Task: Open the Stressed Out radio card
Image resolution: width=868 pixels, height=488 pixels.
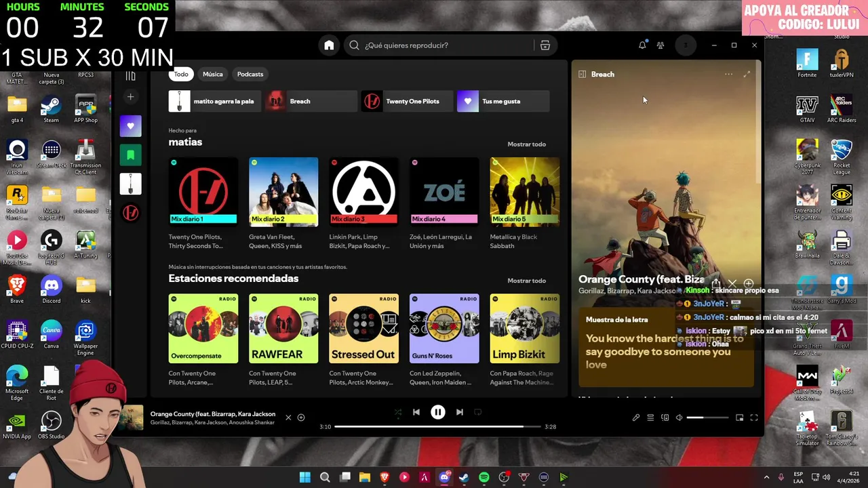Action: tap(364, 341)
